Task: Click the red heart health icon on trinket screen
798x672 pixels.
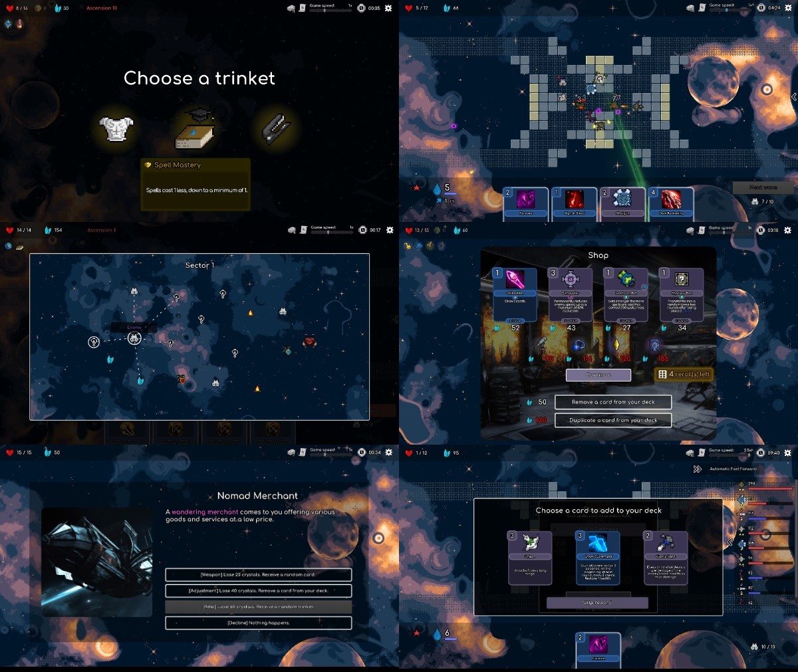Action: (9, 8)
